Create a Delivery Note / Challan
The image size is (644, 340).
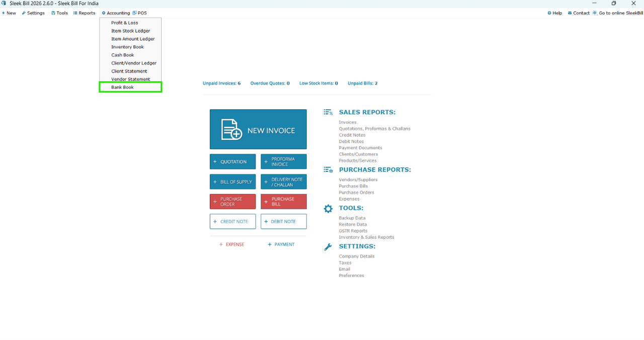pos(283,182)
